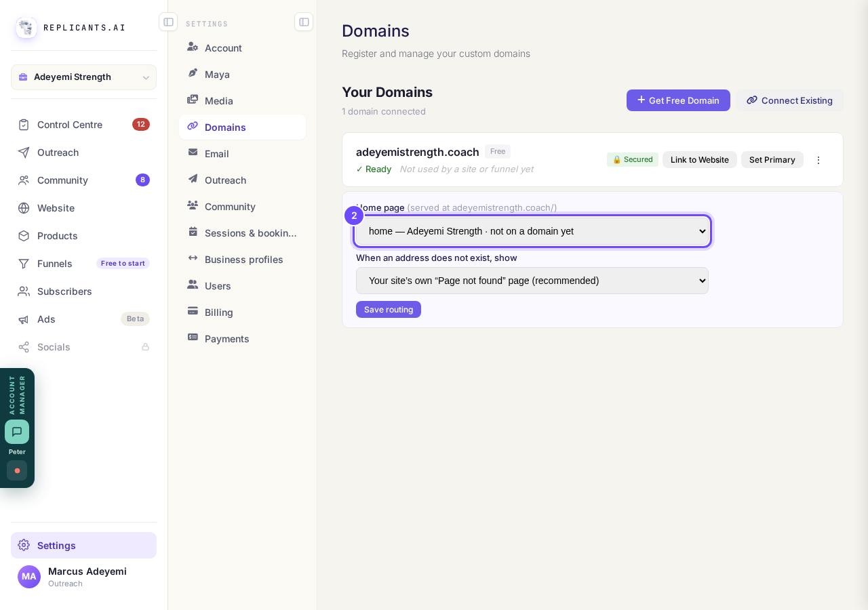The height and width of the screenshot is (610, 868).
Task: Click the Replicants.ai logo
Action: tap(26, 28)
